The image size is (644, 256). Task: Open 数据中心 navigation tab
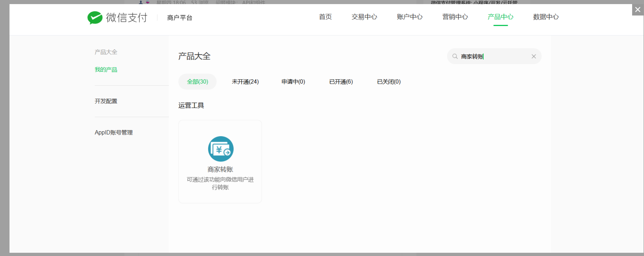546,17
